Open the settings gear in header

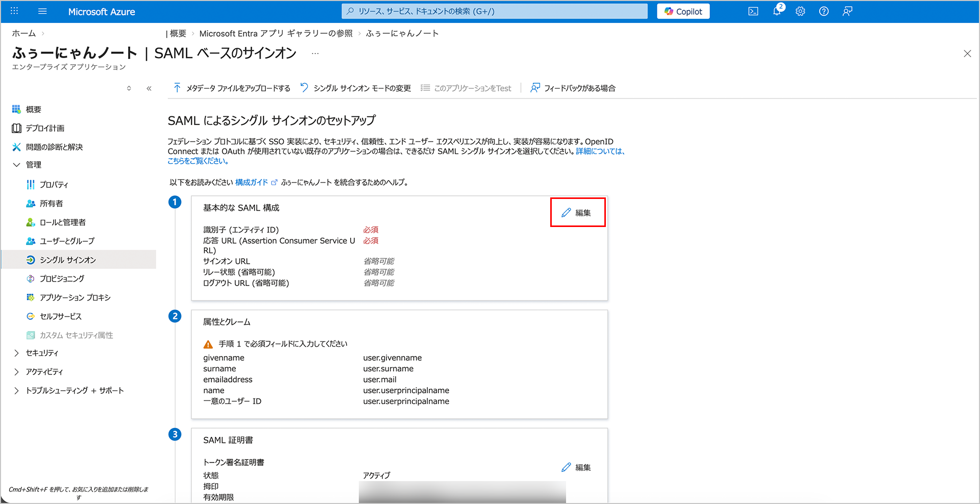(800, 11)
